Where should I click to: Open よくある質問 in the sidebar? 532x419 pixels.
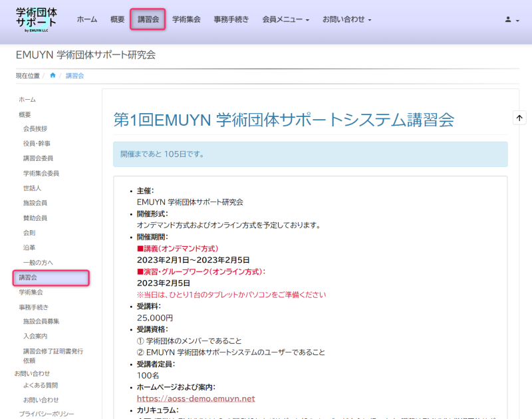(x=40, y=385)
